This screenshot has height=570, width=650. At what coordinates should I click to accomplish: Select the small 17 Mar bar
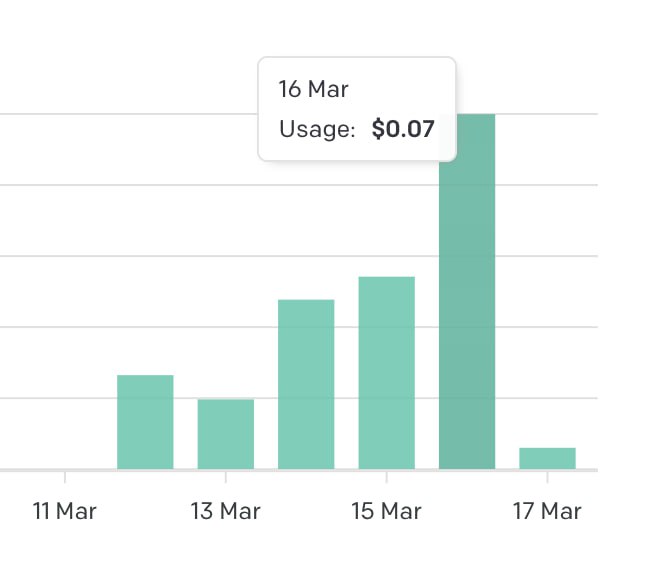coord(547,458)
